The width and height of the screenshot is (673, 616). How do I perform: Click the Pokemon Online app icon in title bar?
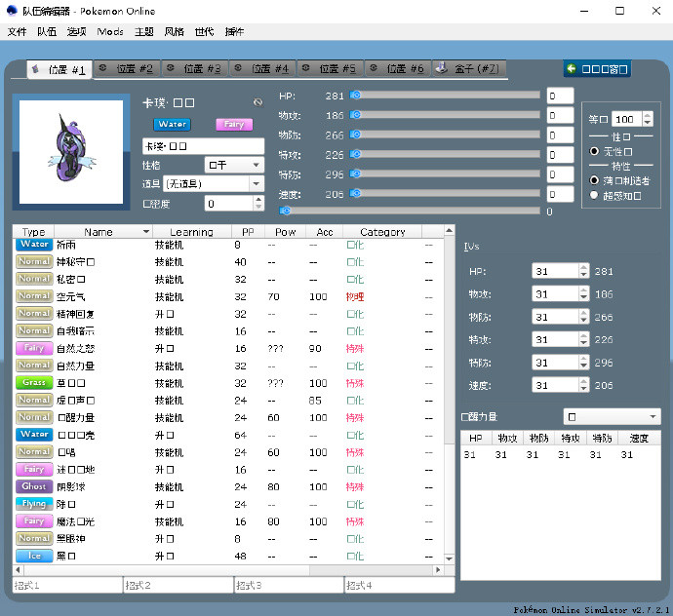point(12,11)
